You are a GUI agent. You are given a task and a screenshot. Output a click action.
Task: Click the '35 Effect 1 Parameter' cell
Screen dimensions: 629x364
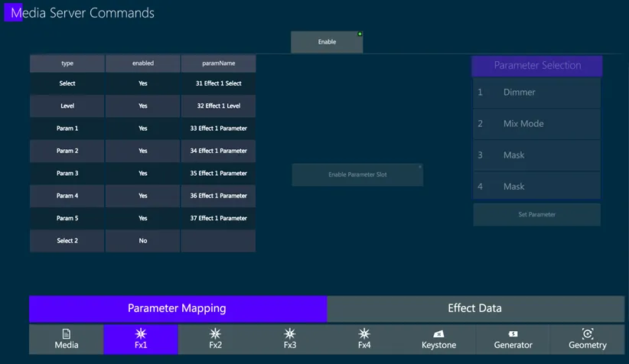[x=218, y=173]
